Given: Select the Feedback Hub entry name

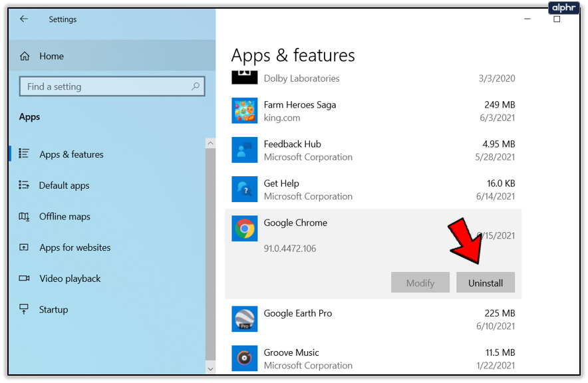Looking at the screenshot, I should click(292, 144).
